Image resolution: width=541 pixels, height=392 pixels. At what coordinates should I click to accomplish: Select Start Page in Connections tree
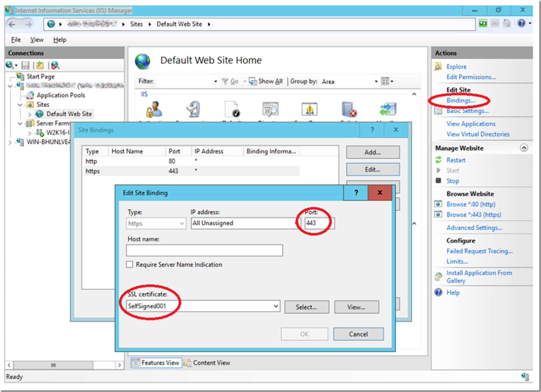(40, 77)
